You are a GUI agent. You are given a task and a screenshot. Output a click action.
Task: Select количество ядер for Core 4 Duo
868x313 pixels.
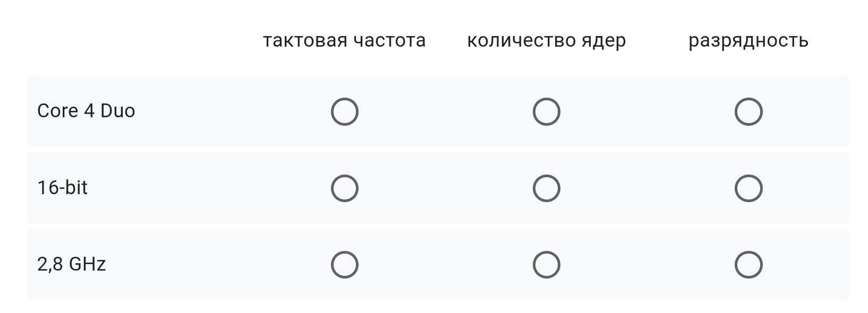click(546, 111)
